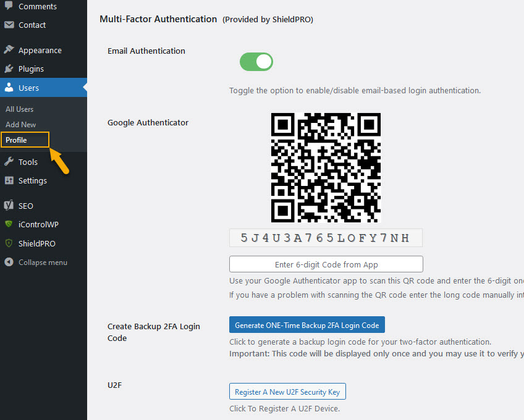Open the Profile submenu link
The width and height of the screenshot is (524, 420).
click(16, 140)
